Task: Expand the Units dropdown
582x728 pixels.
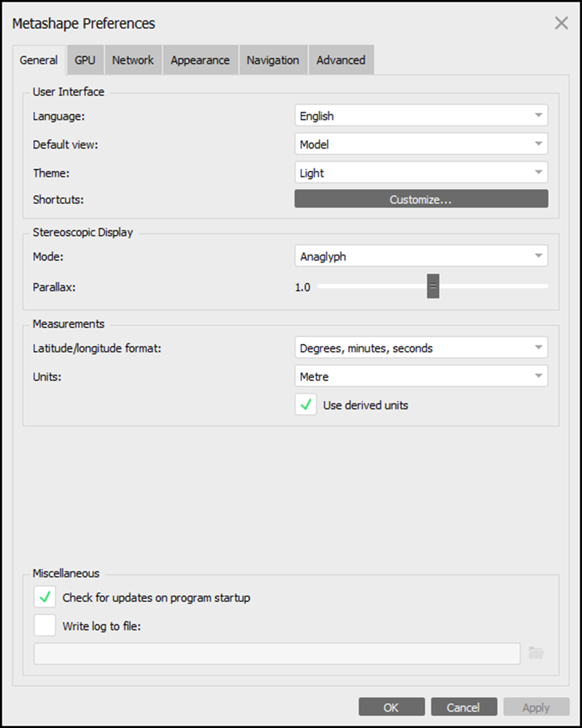Action: point(421,376)
